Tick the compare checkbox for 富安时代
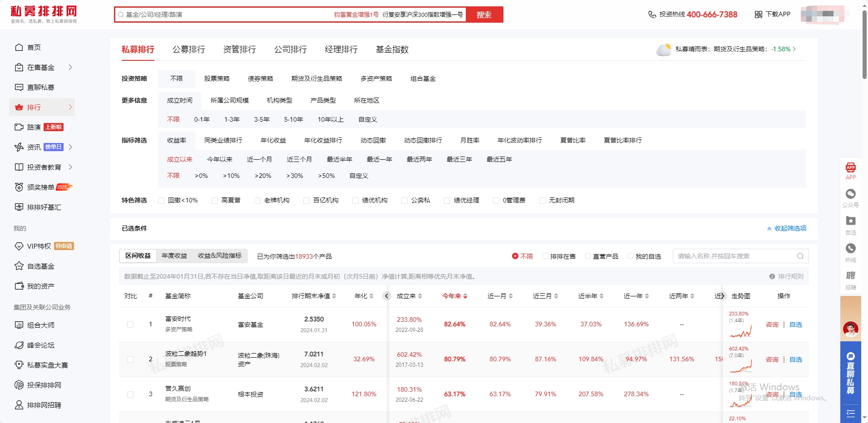This screenshot has width=868, height=423. [130, 325]
